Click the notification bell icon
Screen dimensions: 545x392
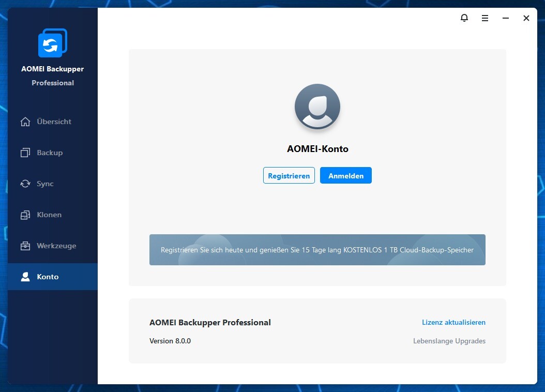(464, 18)
